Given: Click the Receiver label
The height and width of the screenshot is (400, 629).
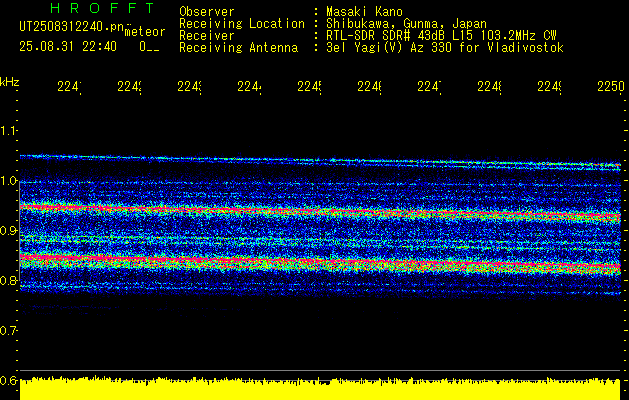Looking at the screenshot, I should click(x=207, y=36).
